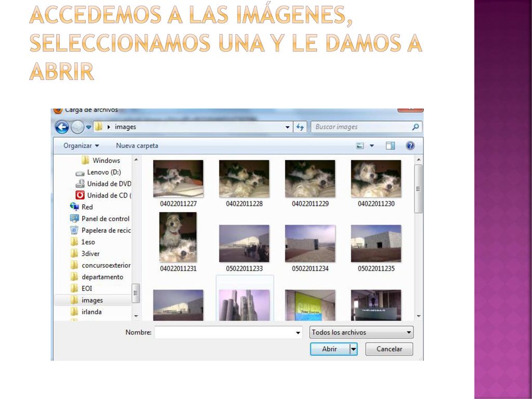The image size is (532, 399).
Task: Click the Red network icon
Action: (74, 207)
